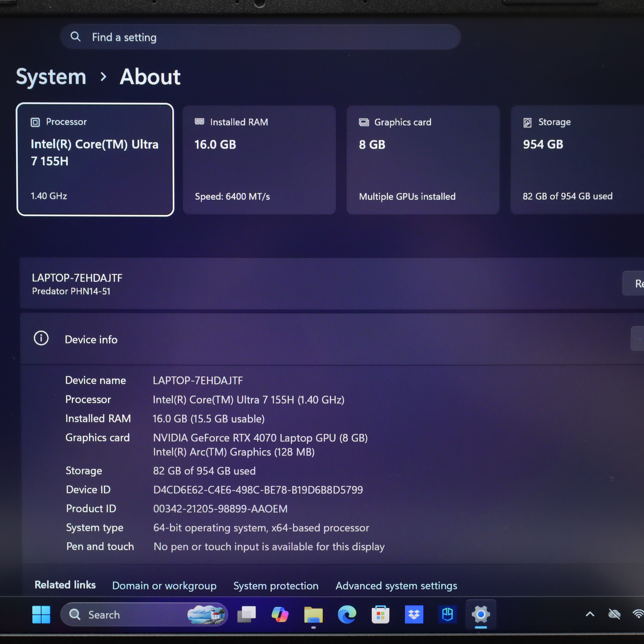Click the LAPTOP-7EHDAJTF name above Predator PHN14-51
Image resolution: width=644 pixels, height=644 pixels.
(77, 278)
